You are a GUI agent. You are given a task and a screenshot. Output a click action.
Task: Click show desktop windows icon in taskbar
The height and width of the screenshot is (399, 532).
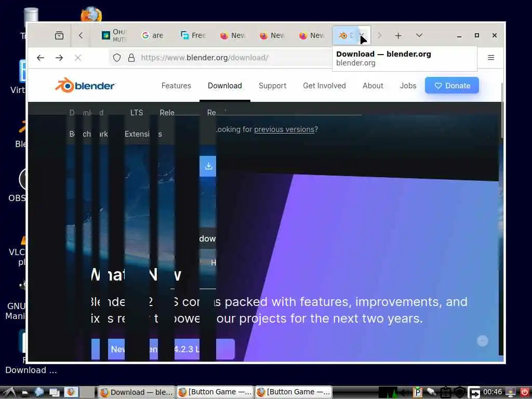click(54, 393)
